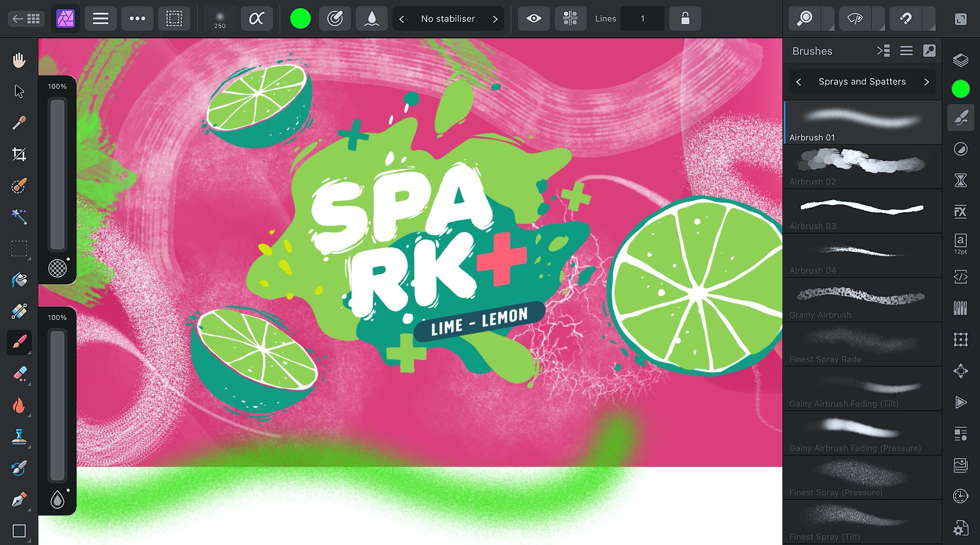The width and height of the screenshot is (980, 545).
Task: Open the Layers studio panel
Action: (x=960, y=60)
